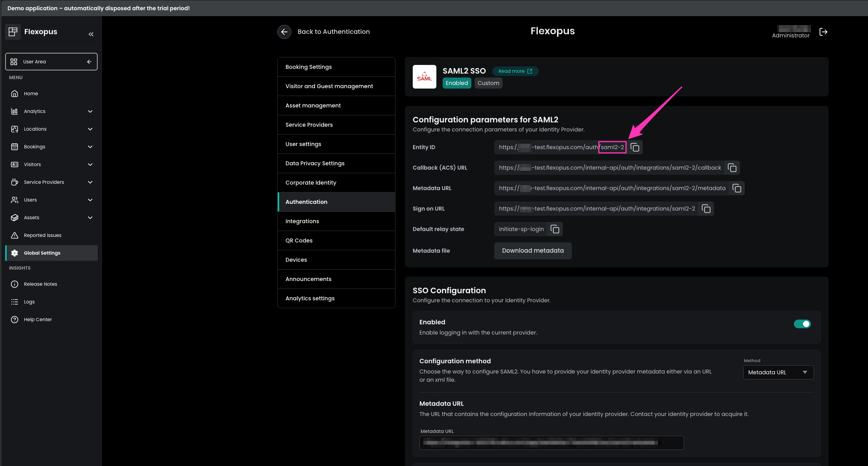This screenshot has width=868, height=466.
Task: Collapse the sidebar with double-chevron icon
Action: click(91, 34)
